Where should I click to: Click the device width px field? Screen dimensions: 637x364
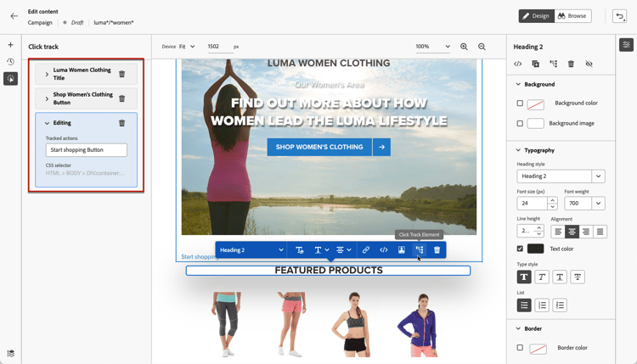tap(219, 47)
